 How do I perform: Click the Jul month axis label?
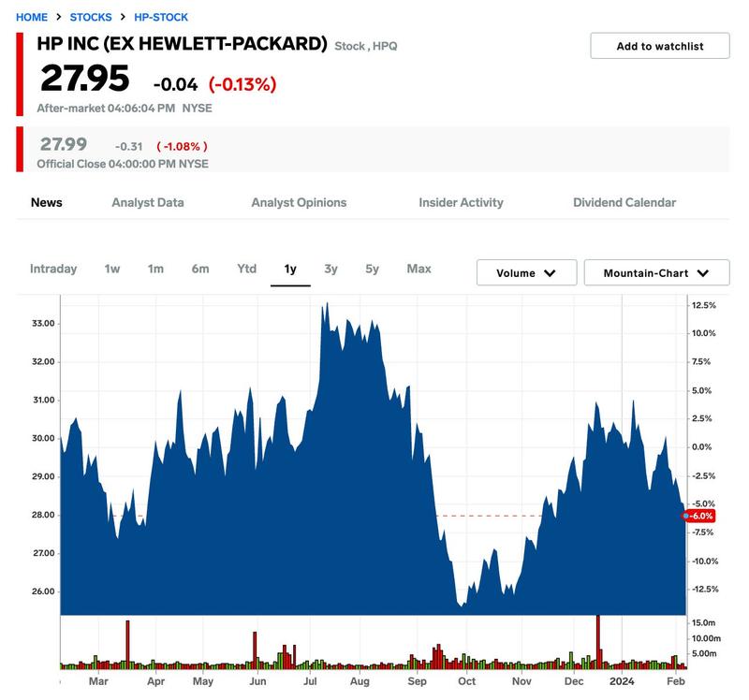(x=310, y=681)
